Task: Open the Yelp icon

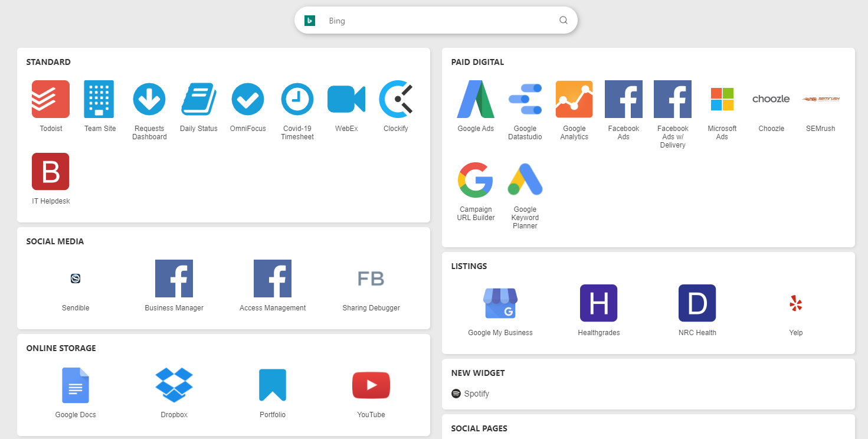Action: point(796,303)
